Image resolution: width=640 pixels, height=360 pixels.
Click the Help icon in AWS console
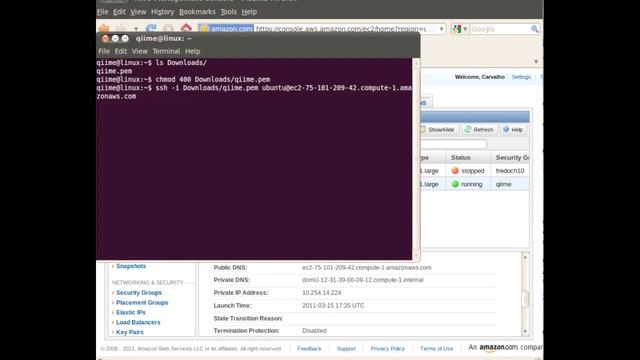click(x=506, y=129)
